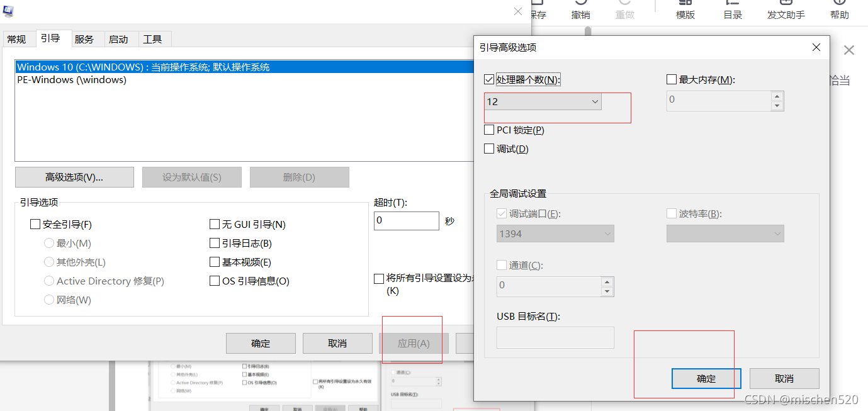Click the Redo (重做) icon
Image resolution: width=868 pixels, height=411 pixels.
click(x=624, y=8)
